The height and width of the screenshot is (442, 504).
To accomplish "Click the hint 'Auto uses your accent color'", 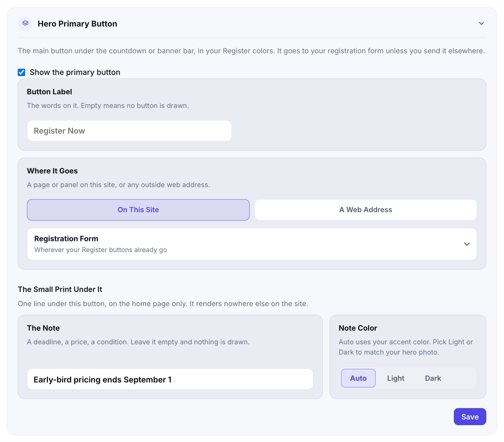I will tap(406, 347).
